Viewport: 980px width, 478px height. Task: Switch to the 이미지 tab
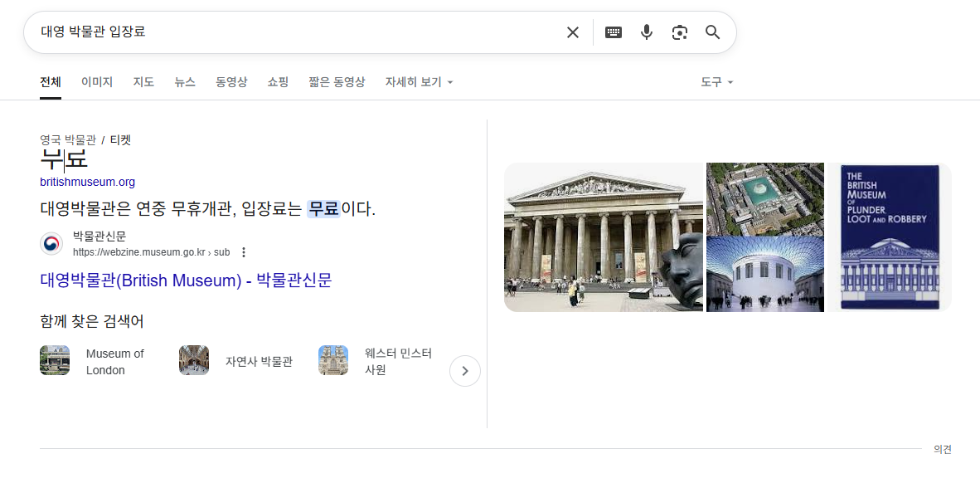click(97, 82)
